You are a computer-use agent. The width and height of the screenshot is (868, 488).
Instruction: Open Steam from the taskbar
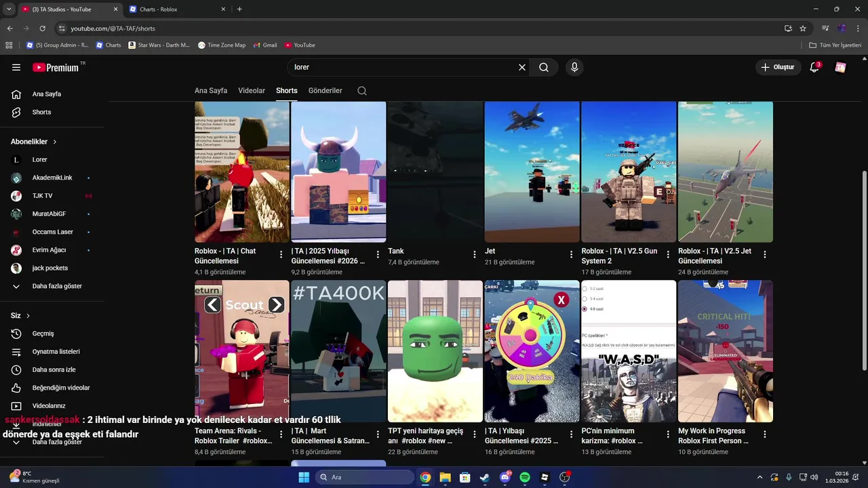[485, 477]
